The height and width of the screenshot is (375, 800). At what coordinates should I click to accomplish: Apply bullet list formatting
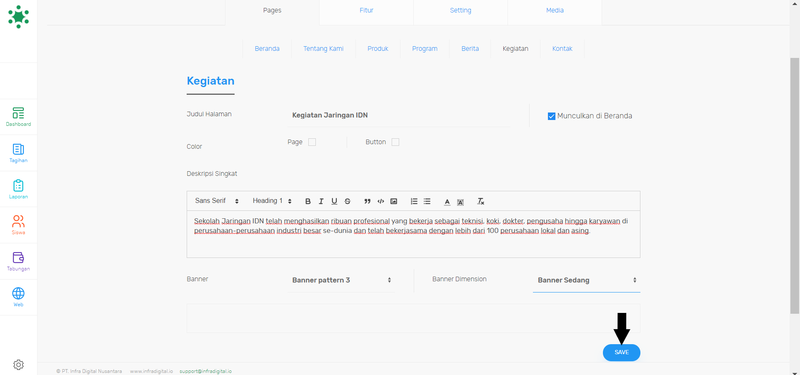427,202
